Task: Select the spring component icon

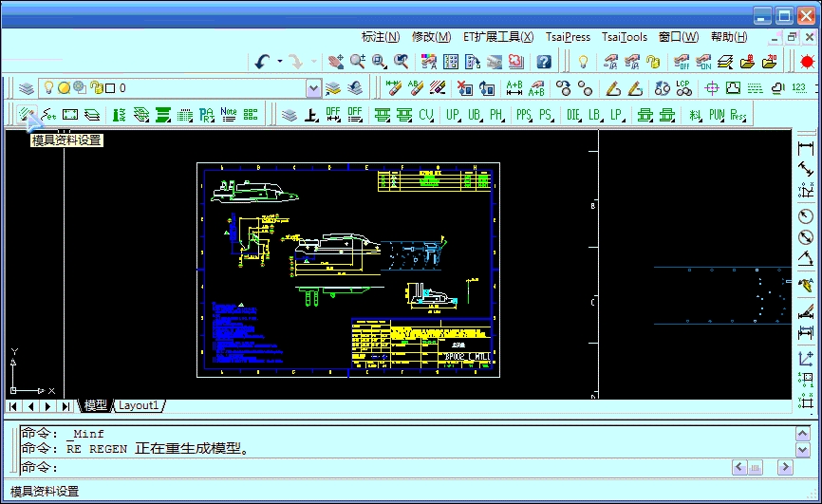Action: [119, 114]
